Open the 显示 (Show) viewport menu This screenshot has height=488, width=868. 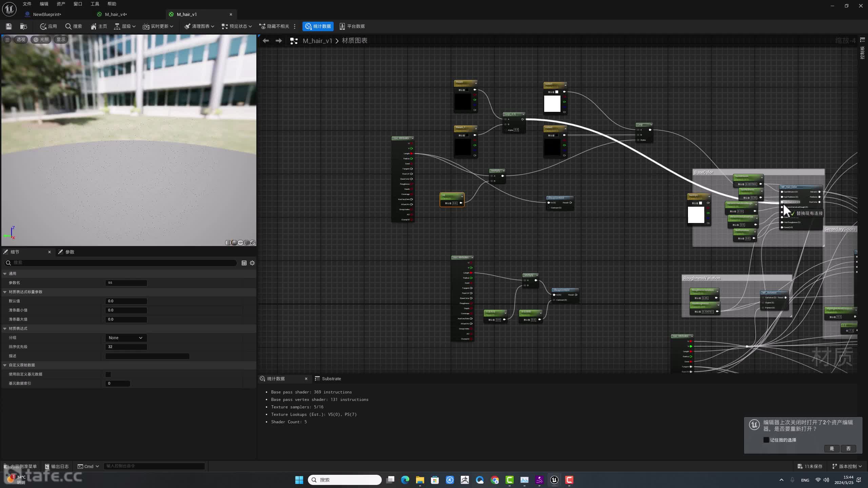coord(61,39)
